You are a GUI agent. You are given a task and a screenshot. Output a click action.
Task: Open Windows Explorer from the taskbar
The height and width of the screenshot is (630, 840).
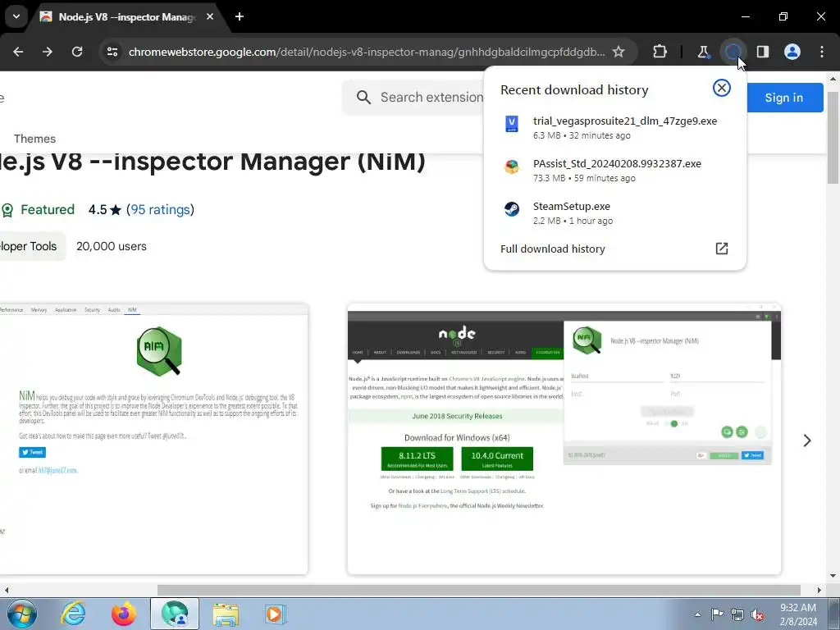click(226, 614)
